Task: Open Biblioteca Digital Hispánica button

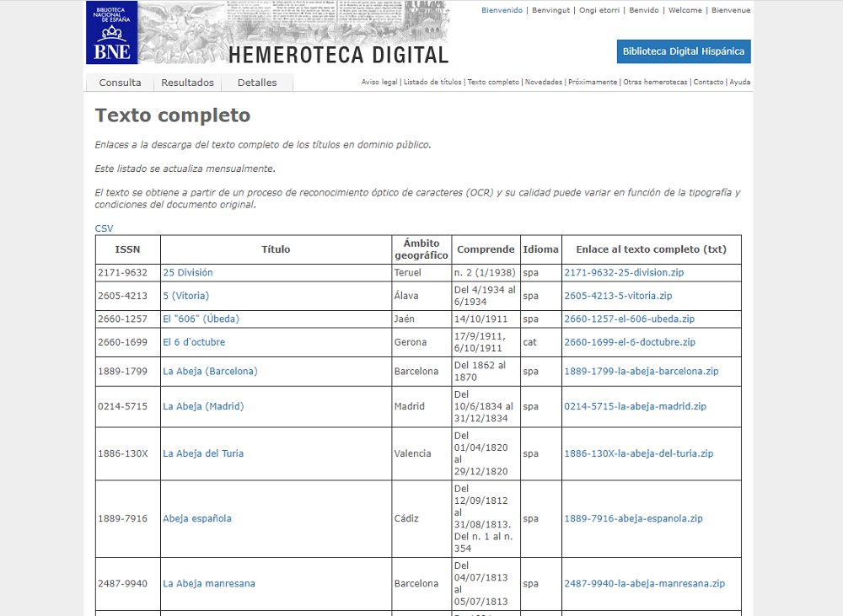Action: click(x=684, y=51)
